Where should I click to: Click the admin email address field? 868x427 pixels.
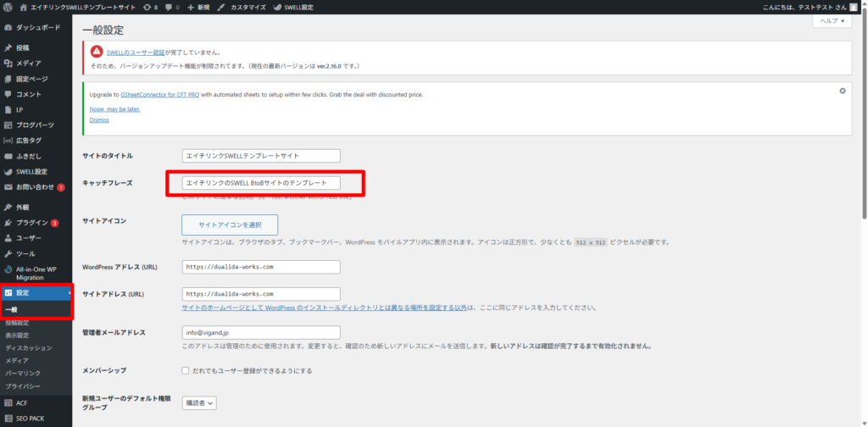pos(261,333)
